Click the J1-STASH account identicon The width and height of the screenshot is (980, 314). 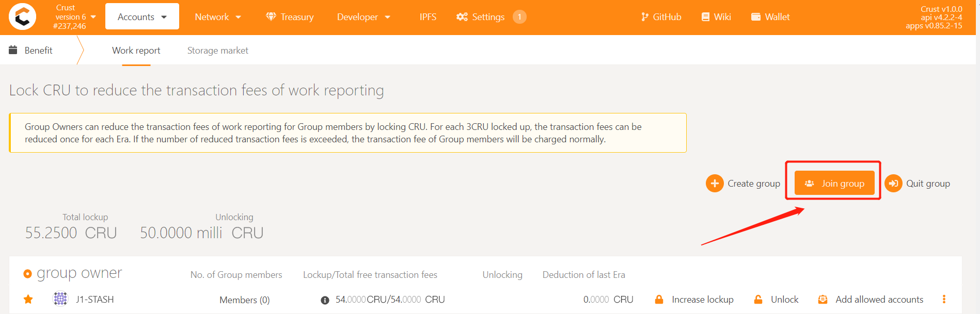(60, 299)
